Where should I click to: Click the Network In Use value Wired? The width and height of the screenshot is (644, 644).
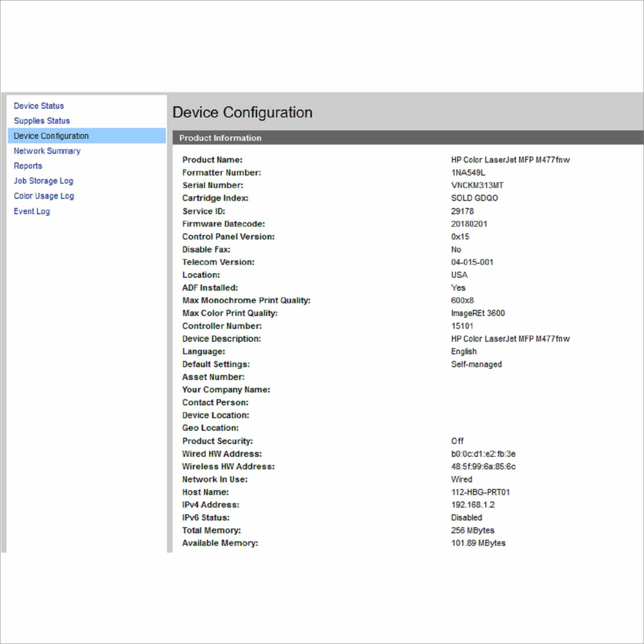click(462, 479)
